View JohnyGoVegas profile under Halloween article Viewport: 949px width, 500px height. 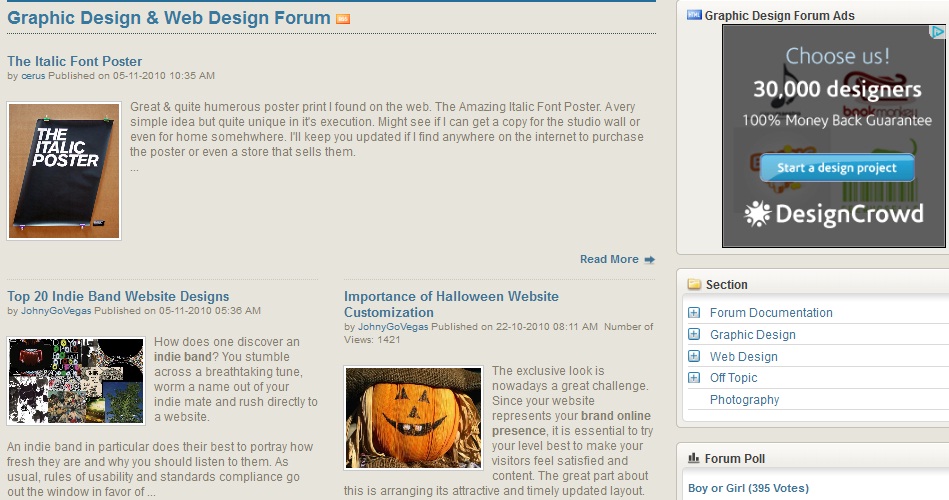(x=393, y=326)
